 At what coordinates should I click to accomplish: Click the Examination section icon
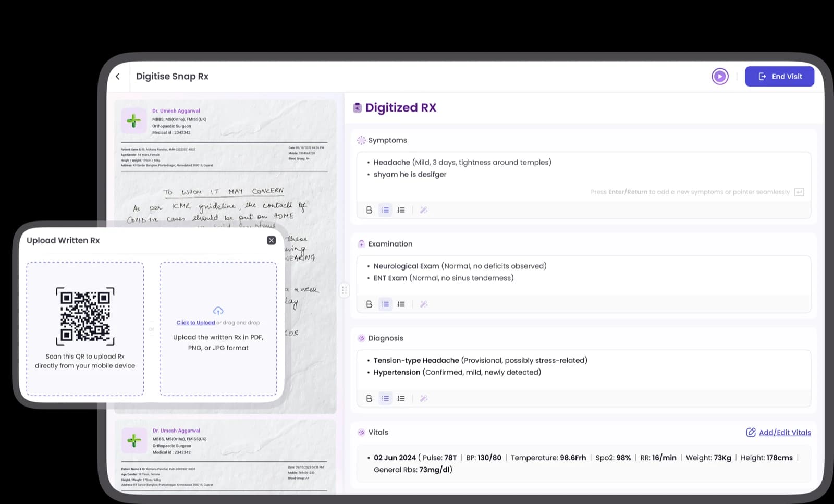[361, 244]
